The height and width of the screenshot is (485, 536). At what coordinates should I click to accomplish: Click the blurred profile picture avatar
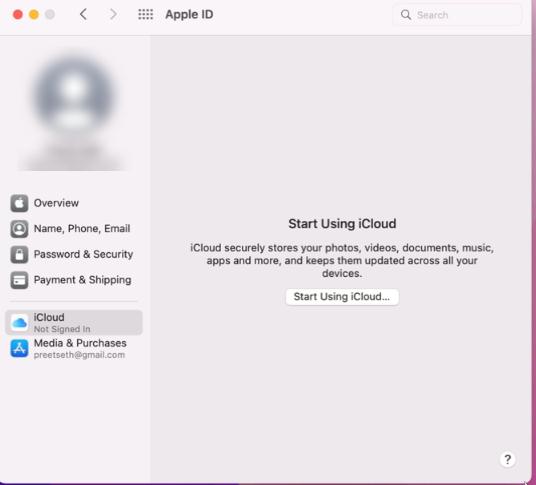74,91
